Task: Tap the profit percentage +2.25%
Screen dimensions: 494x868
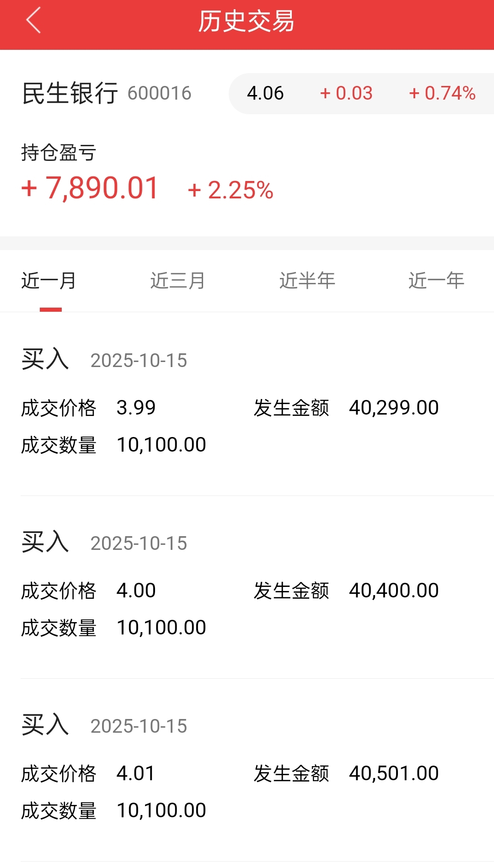Action: pos(231,190)
